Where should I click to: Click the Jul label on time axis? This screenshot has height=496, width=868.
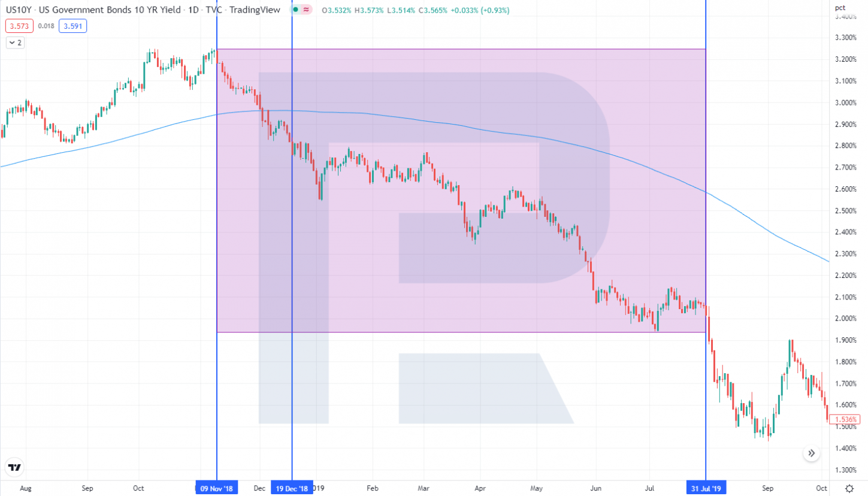(x=651, y=488)
